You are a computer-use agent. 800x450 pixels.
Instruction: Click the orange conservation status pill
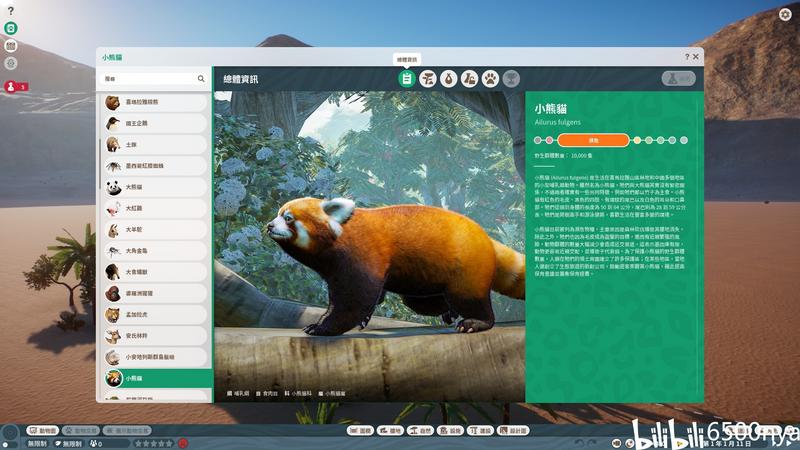[593, 140]
